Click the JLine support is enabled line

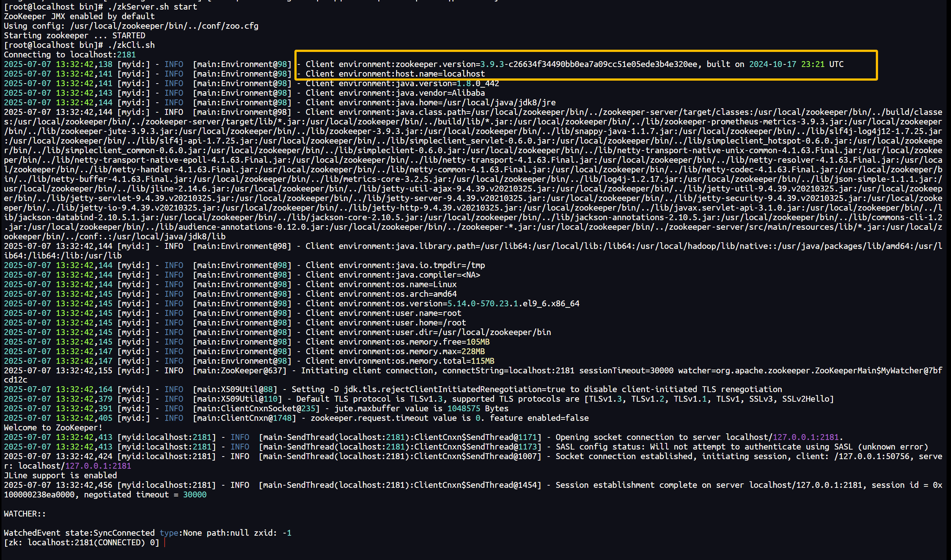(x=60, y=475)
